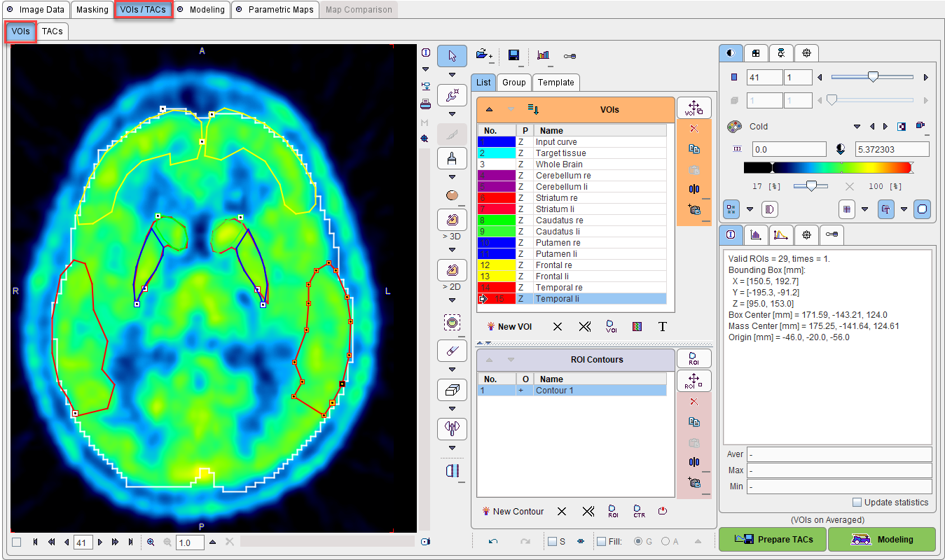Click the New Contour button
945x560 pixels.
[513, 512]
